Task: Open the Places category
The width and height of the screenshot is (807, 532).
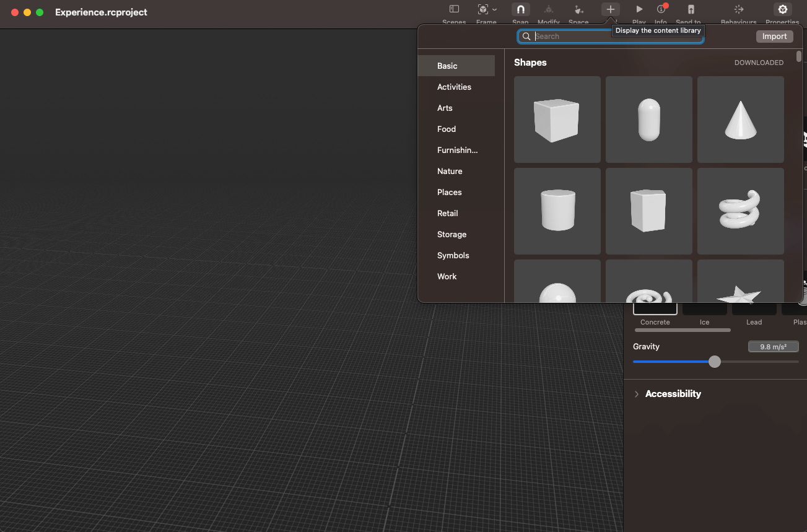Action: 456,192
